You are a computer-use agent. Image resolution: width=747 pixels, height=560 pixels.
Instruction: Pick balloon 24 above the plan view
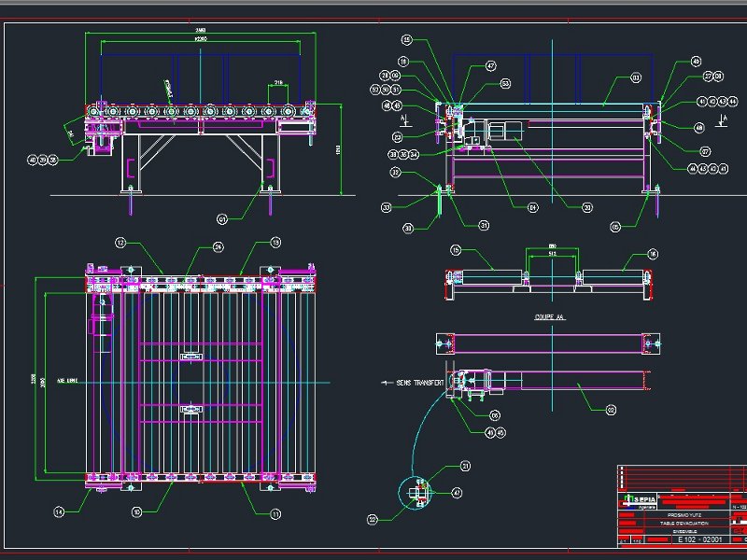218,247
